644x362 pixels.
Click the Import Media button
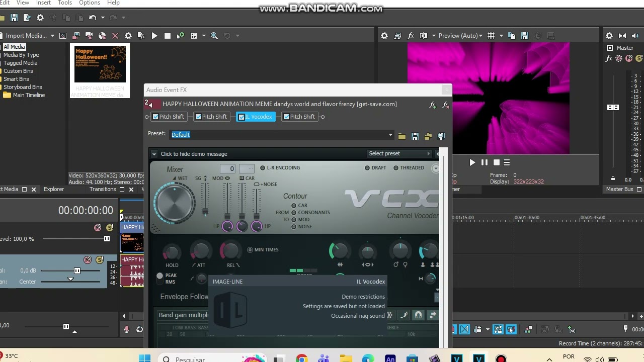(26, 36)
